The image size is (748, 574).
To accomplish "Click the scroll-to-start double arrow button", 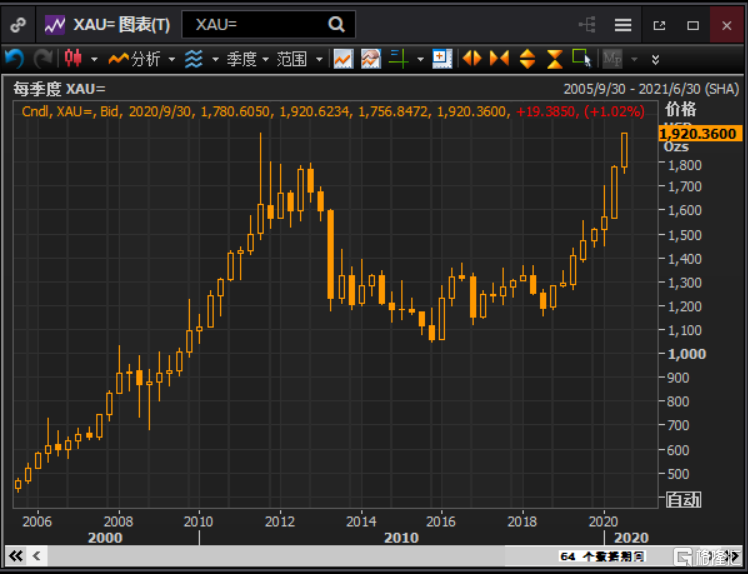I will pyautogui.click(x=16, y=555).
